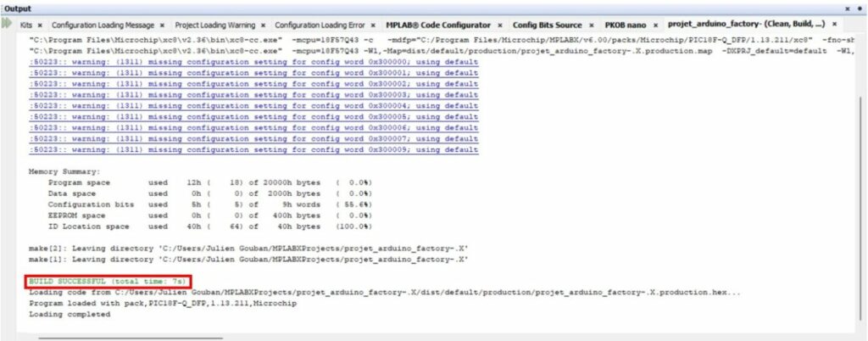Click the green re-run build arrows icon

pyautogui.click(x=9, y=25)
